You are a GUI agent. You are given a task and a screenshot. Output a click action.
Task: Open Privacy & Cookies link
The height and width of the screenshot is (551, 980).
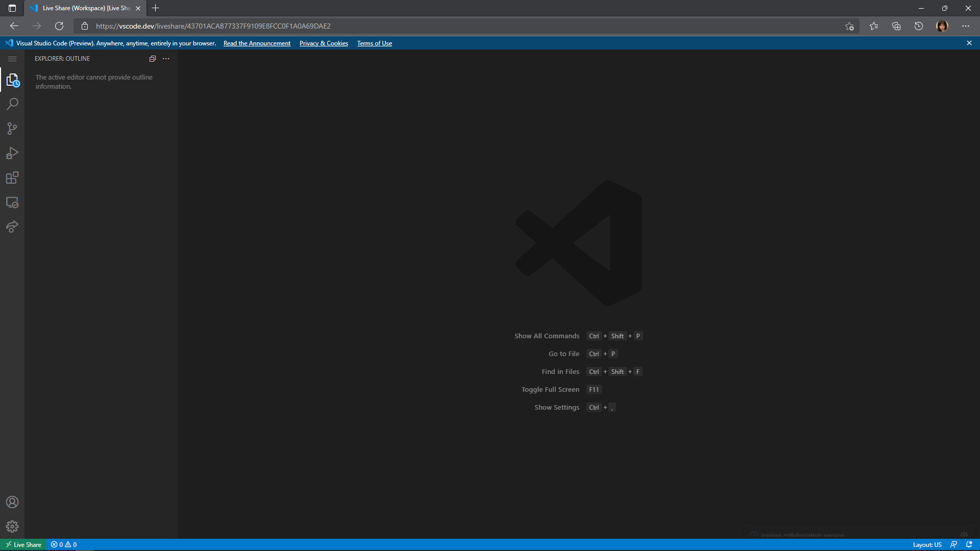(324, 43)
